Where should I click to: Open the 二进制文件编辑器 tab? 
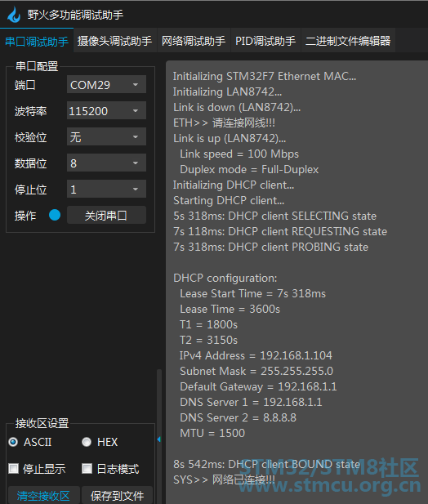[x=348, y=41]
